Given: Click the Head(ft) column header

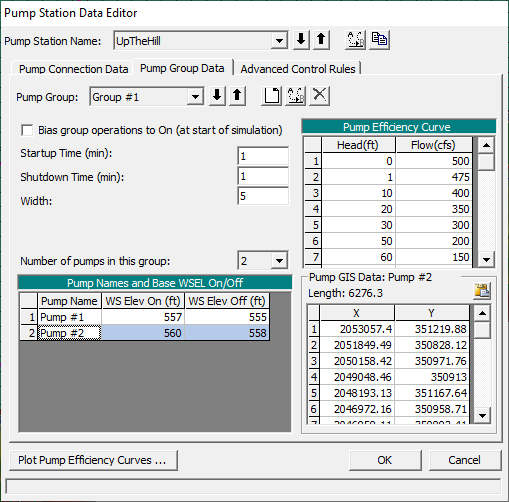Looking at the screenshot, I should (358, 145).
